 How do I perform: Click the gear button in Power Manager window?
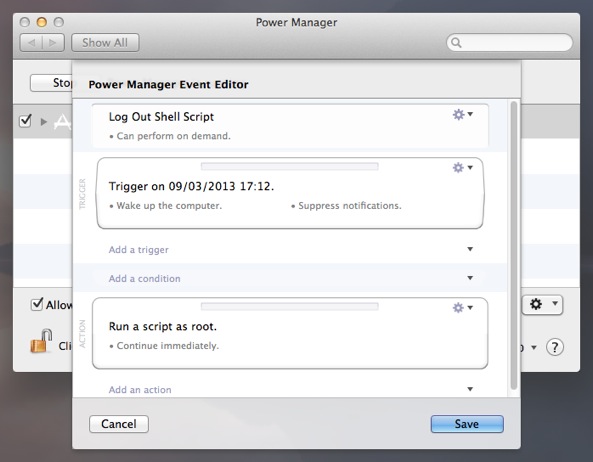[542, 304]
